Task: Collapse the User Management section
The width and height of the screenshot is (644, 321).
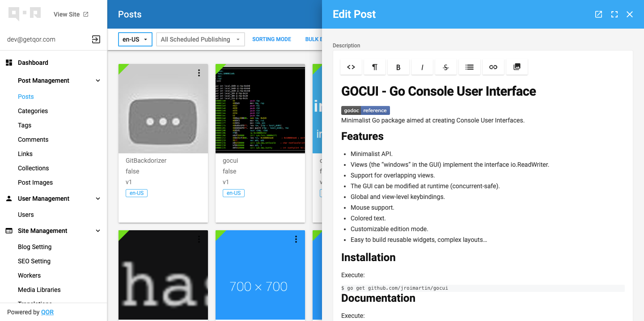Action: click(x=98, y=199)
